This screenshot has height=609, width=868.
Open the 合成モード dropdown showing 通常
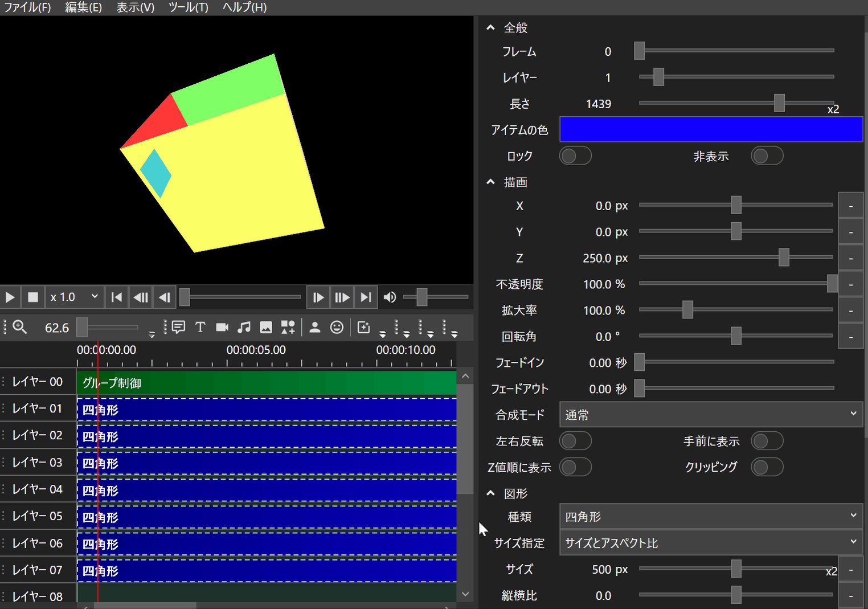point(711,415)
